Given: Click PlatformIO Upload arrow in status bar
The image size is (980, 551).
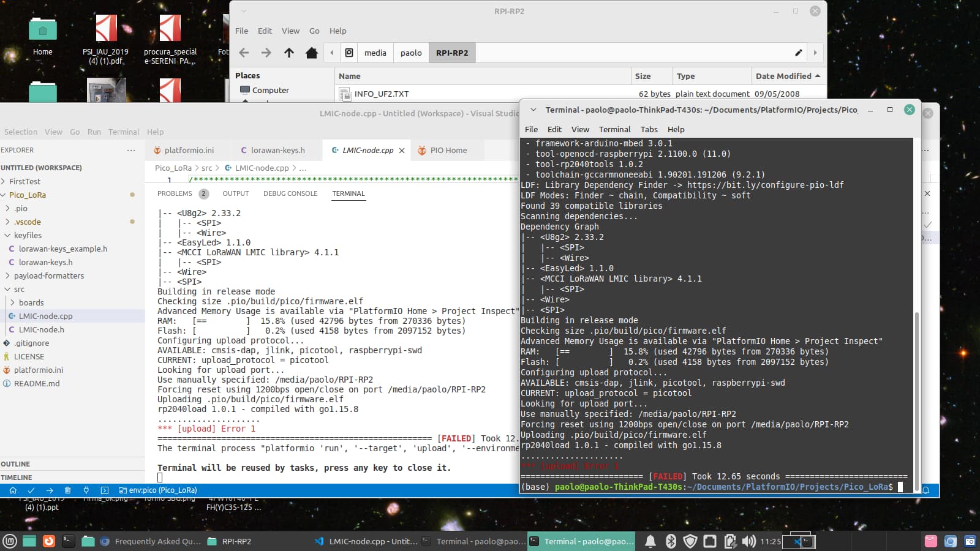Looking at the screenshot, I should point(50,490).
